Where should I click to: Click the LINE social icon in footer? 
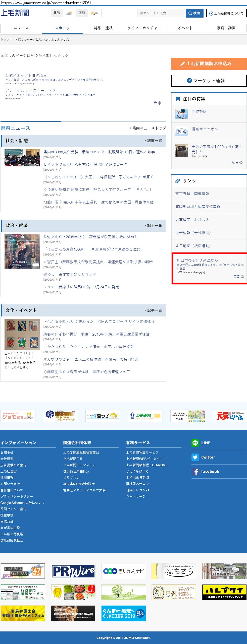195,443
